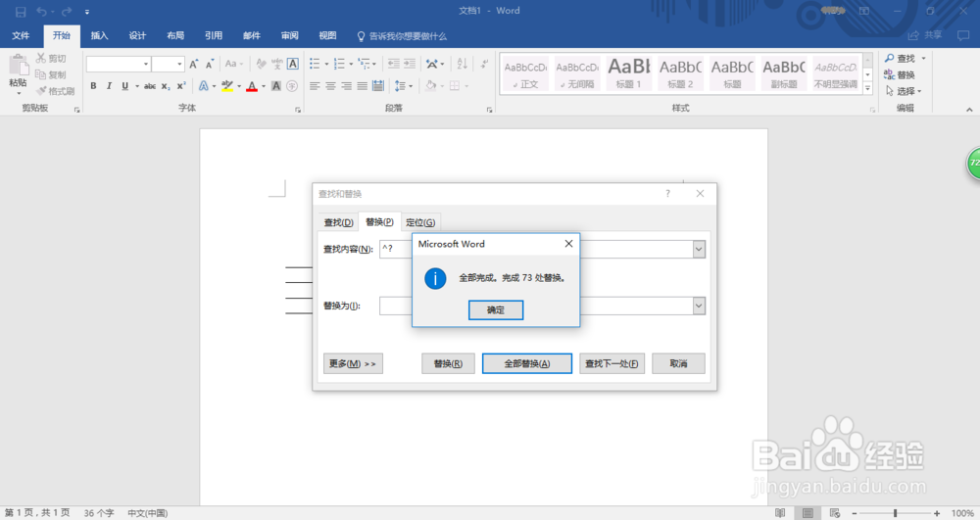The width and height of the screenshot is (980, 520).
Task: Select the Heading 1 (标题 1) style
Action: tap(629, 73)
